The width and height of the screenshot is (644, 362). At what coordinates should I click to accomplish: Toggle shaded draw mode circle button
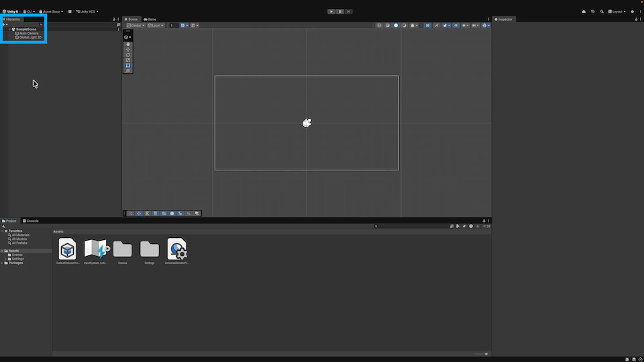[x=396, y=25]
